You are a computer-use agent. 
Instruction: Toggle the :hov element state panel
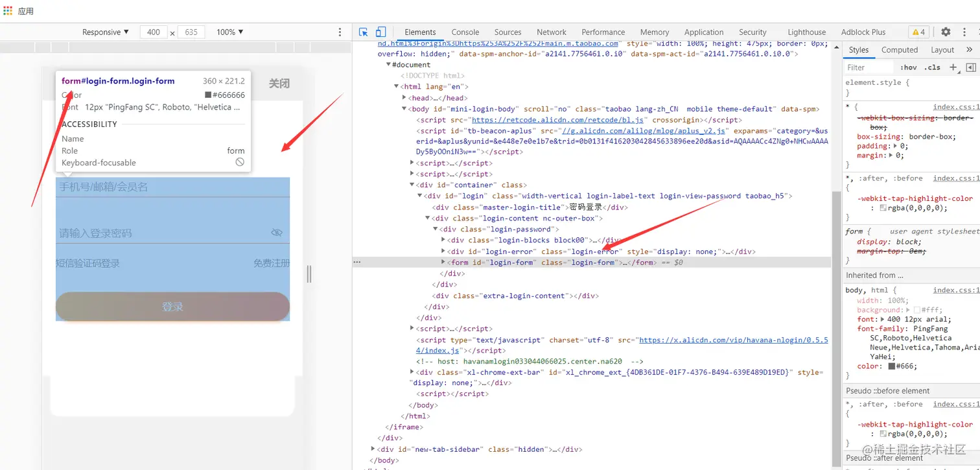pos(909,67)
